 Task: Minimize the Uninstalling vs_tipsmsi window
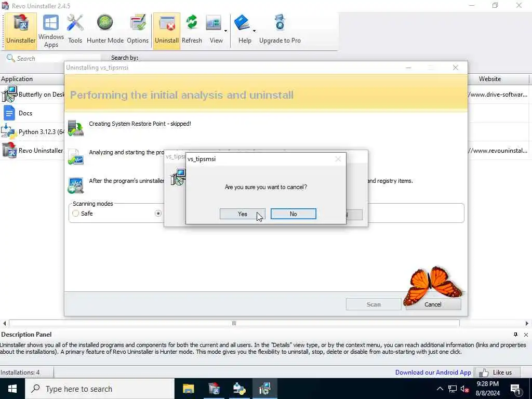408,68
